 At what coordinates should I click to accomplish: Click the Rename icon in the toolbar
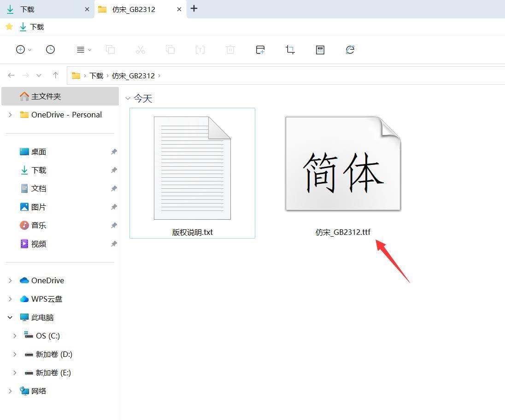pos(200,49)
